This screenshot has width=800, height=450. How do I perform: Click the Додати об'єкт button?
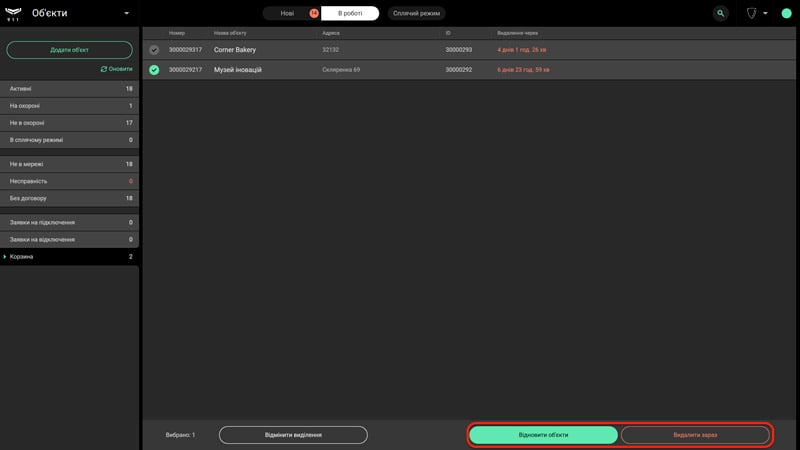click(69, 50)
